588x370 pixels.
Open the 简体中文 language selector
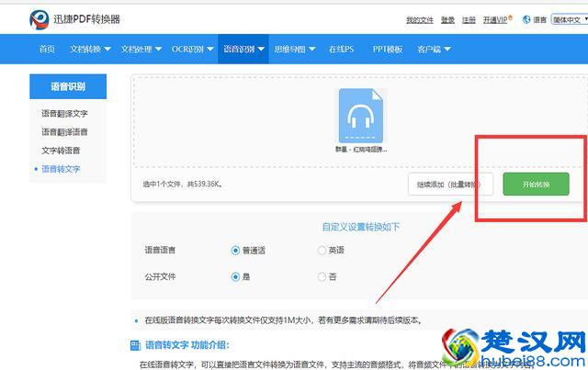pyautogui.click(x=570, y=19)
